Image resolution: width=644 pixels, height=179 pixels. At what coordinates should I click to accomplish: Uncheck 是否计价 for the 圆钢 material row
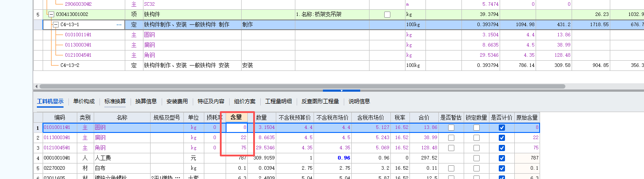click(502, 128)
